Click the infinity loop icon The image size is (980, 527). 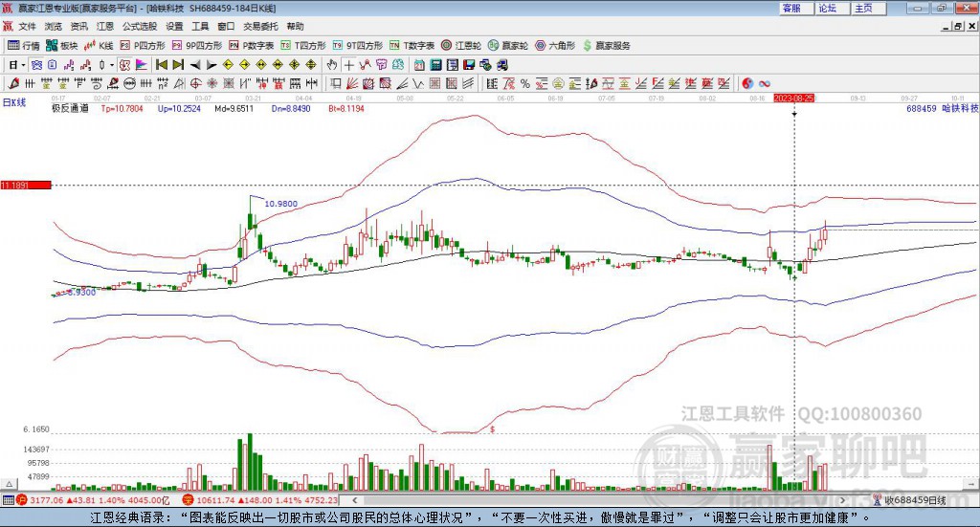pos(765,83)
